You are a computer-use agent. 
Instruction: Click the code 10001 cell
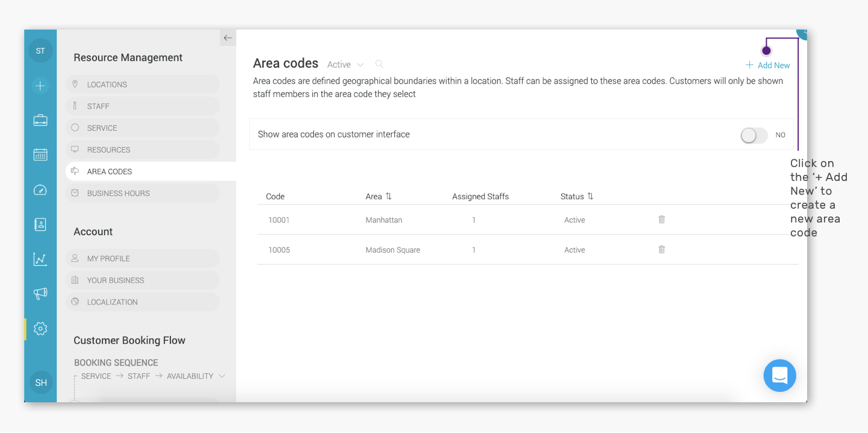pos(279,220)
